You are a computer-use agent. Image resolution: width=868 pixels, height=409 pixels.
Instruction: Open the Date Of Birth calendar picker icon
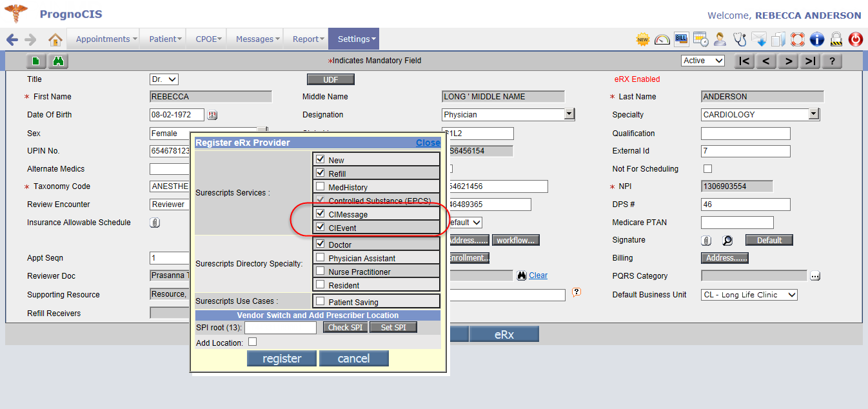213,115
